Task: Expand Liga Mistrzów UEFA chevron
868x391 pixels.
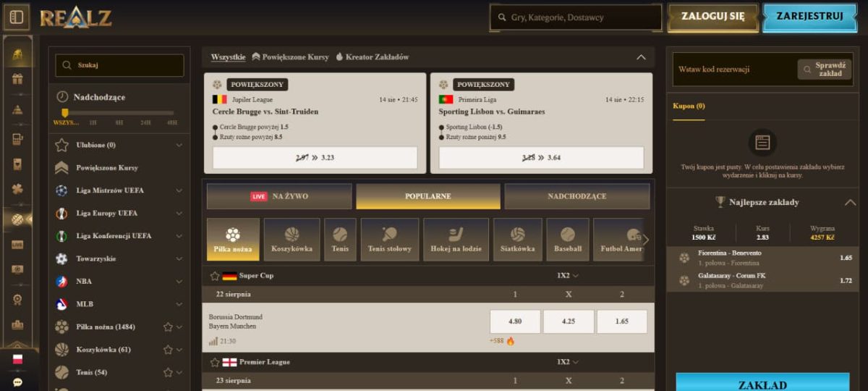Action: (x=179, y=190)
